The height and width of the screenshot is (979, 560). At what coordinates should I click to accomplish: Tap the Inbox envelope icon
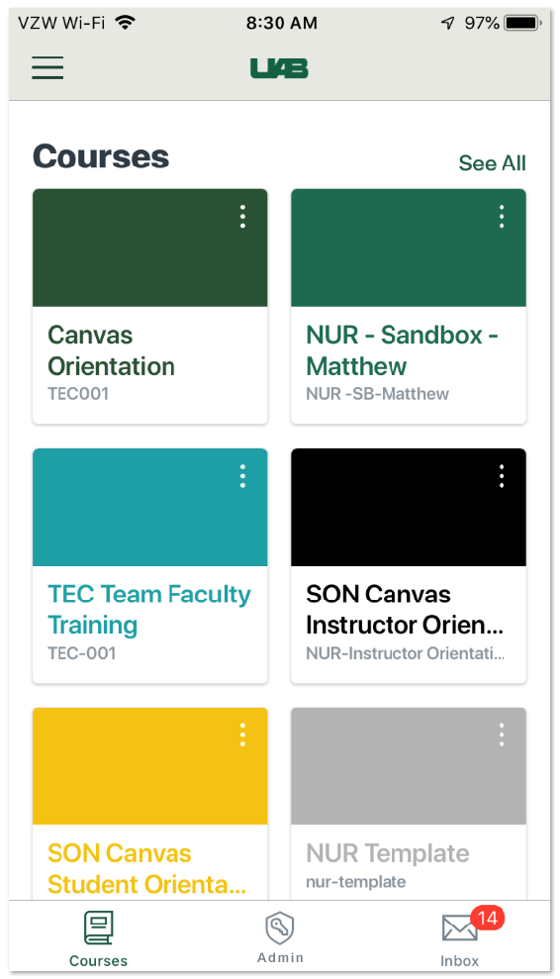(x=459, y=928)
